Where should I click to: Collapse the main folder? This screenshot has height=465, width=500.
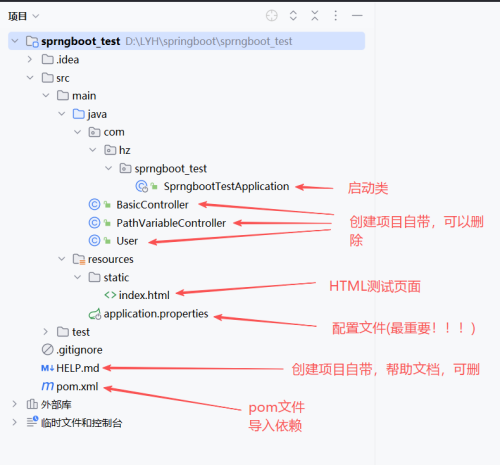coord(46,96)
